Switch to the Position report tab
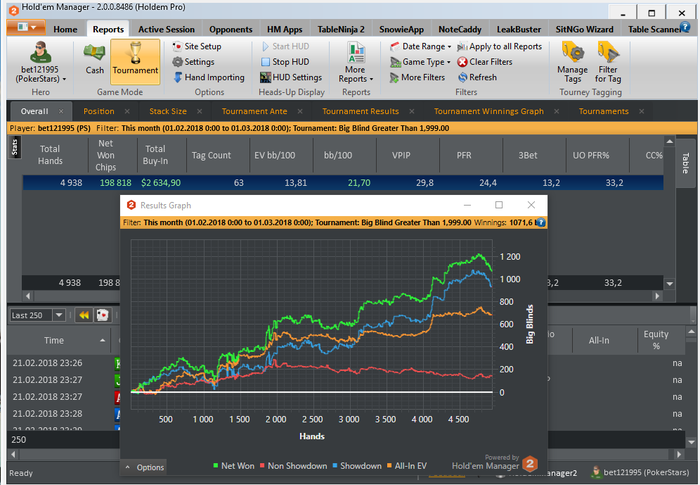The height and width of the screenshot is (485, 700). [99, 111]
